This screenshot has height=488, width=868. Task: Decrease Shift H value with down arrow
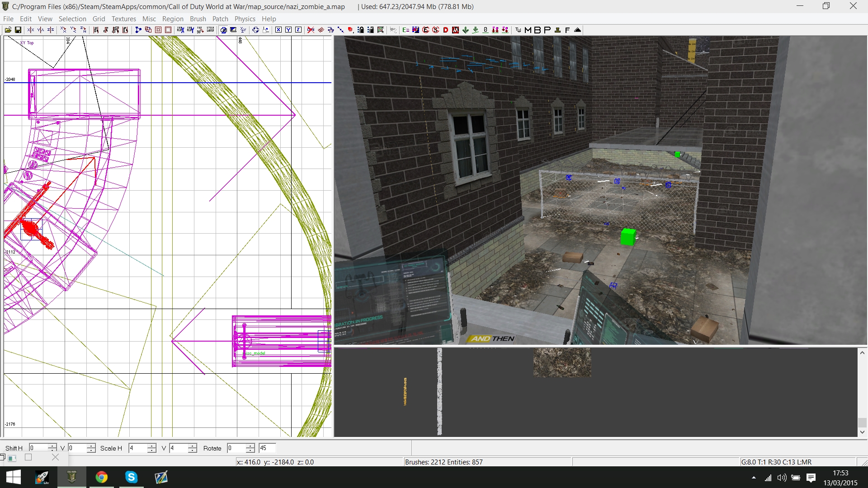coord(52,450)
